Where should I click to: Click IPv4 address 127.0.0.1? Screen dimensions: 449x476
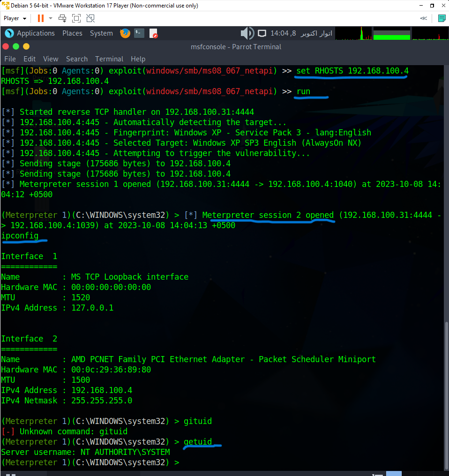92,308
